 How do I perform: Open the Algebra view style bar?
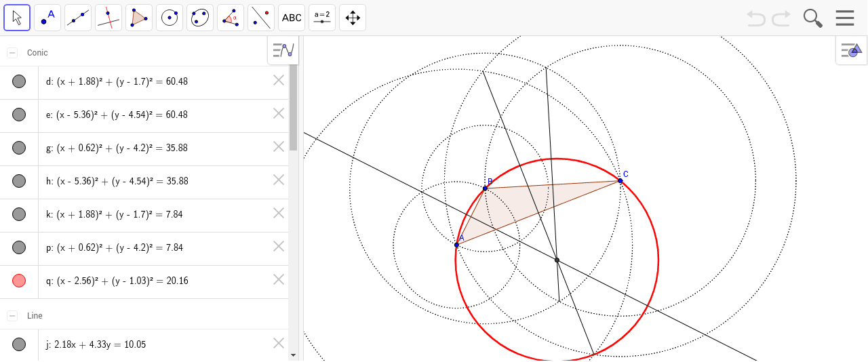283,50
